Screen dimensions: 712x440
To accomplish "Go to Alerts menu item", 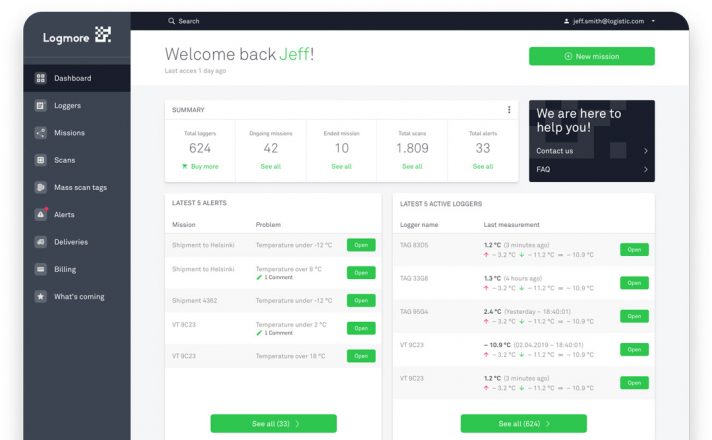I will point(77,214).
